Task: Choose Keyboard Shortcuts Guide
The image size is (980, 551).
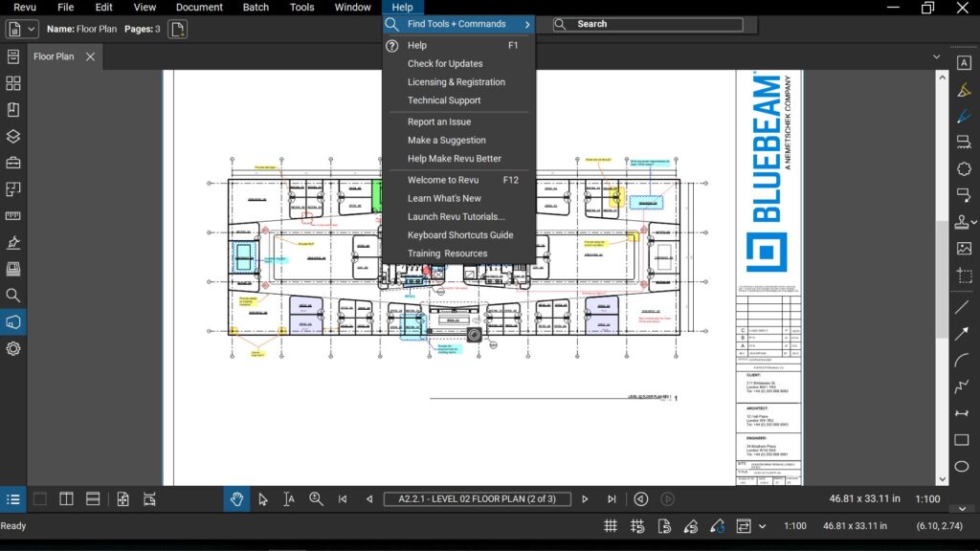Action: click(458, 235)
